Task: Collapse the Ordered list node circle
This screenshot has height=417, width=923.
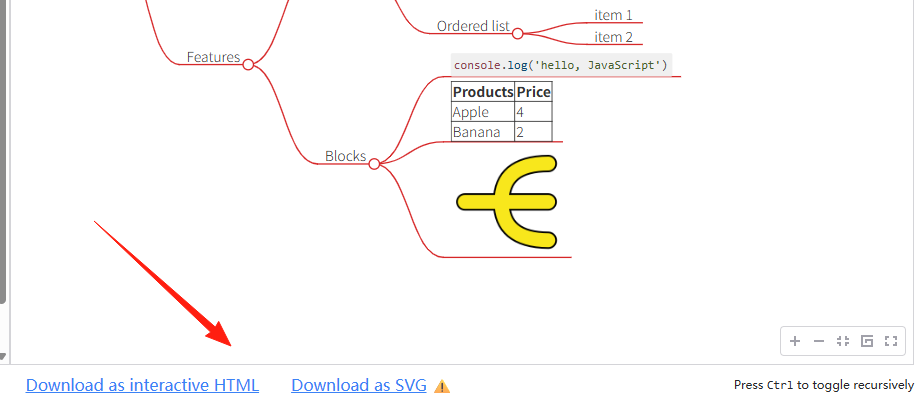Action: click(517, 34)
